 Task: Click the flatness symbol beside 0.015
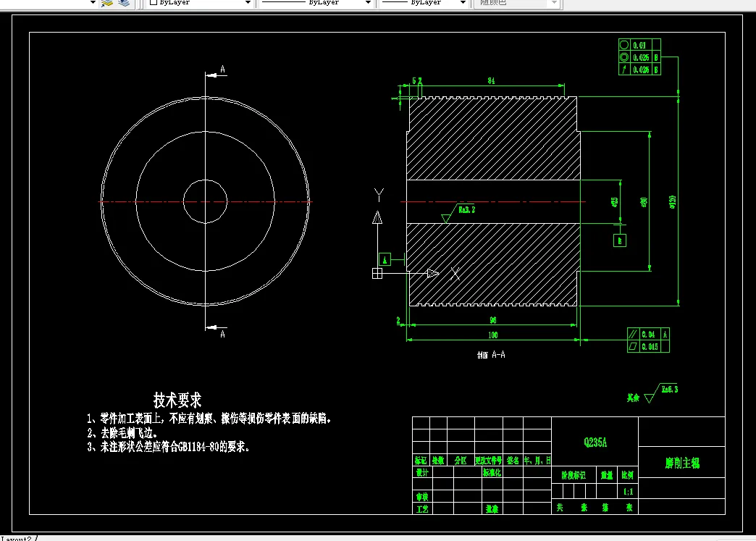click(x=633, y=346)
